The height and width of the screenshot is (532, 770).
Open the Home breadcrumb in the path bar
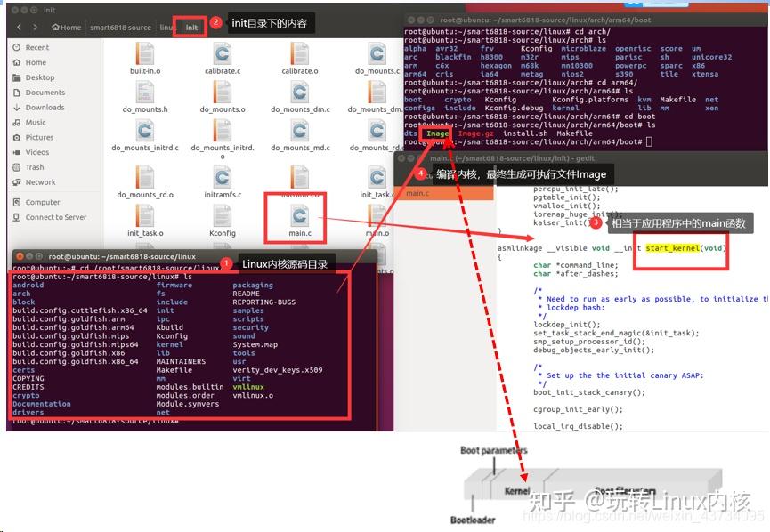point(65,27)
